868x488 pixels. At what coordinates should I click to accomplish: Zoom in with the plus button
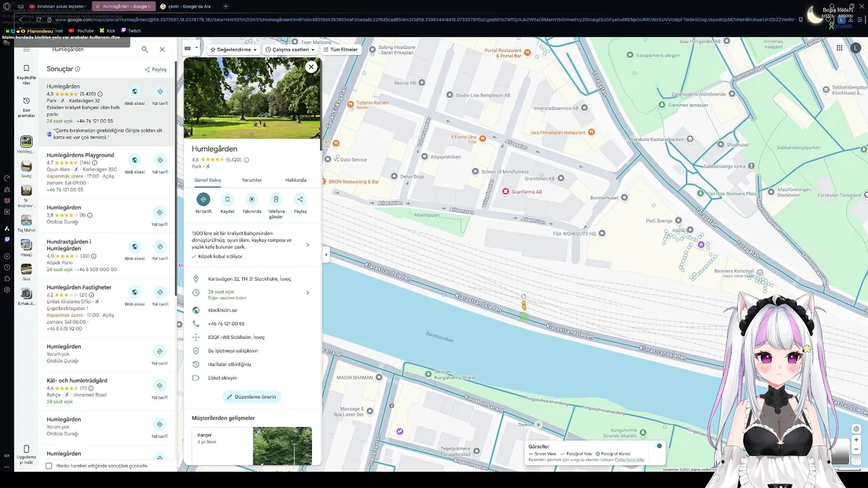point(856,440)
